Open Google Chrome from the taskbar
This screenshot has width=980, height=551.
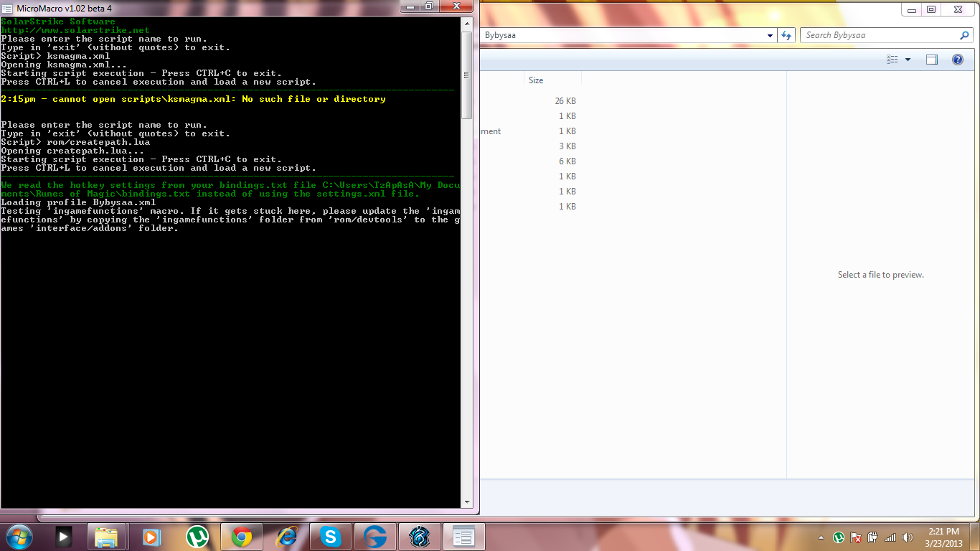pyautogui.click(x=242, y=537)
